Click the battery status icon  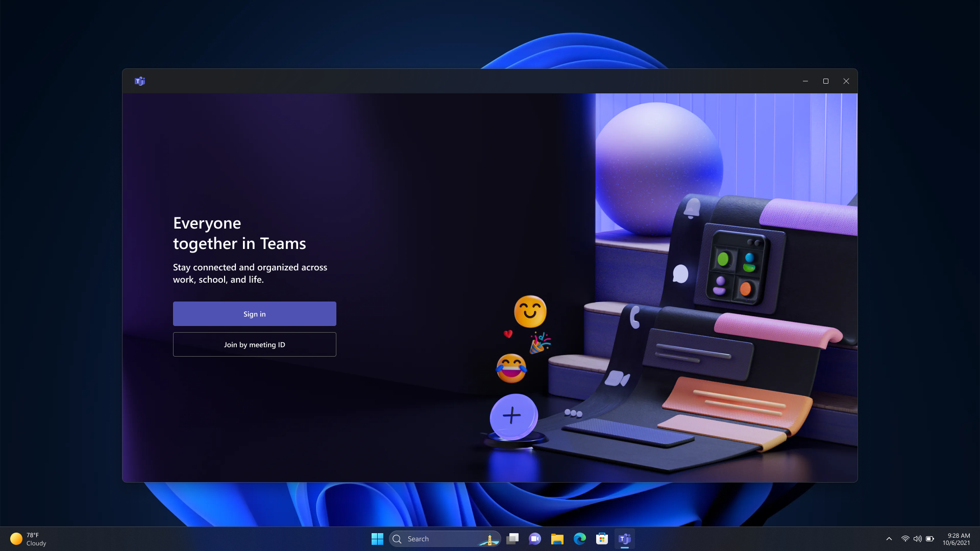pos(930,539)
